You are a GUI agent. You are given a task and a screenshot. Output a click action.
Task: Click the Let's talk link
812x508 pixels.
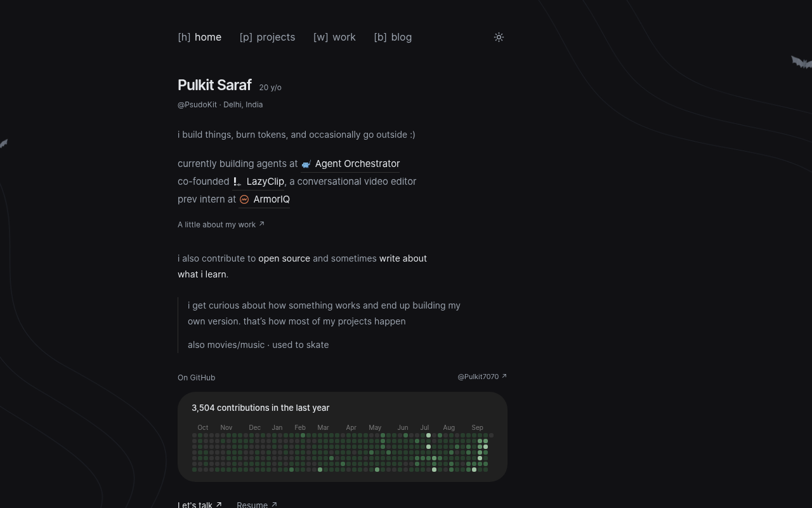tap(200, 504)
